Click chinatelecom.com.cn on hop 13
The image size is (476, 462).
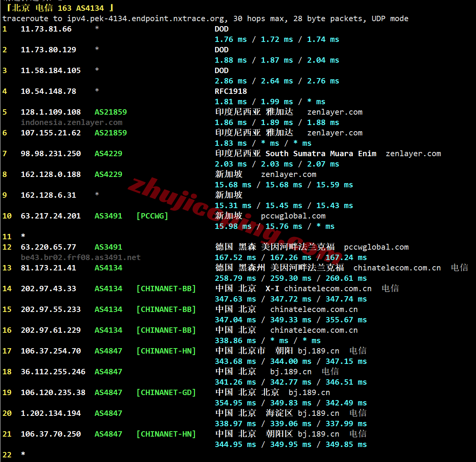[397, 268]
